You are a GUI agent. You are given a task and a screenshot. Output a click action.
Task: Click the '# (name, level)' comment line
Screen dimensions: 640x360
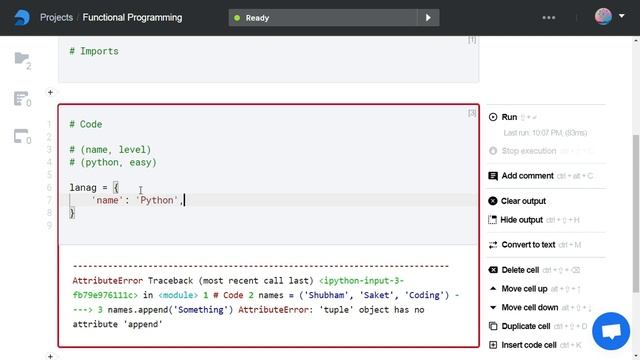[110, 150]
